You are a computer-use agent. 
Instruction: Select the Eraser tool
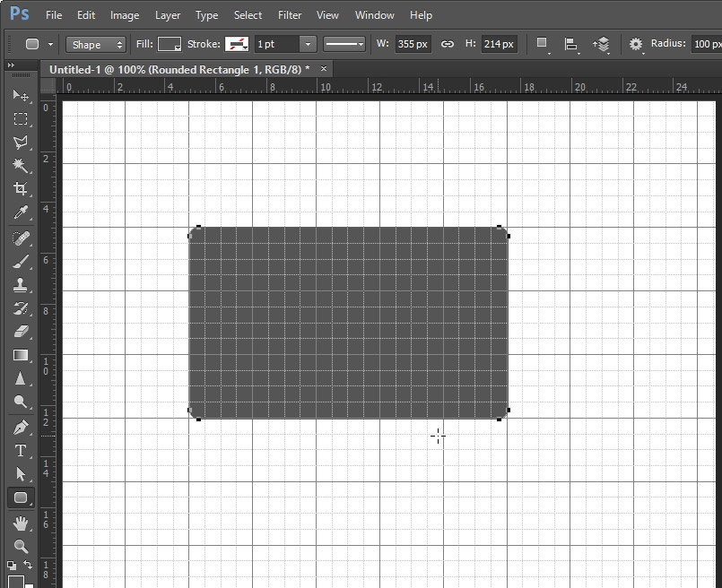pos(21,332)
